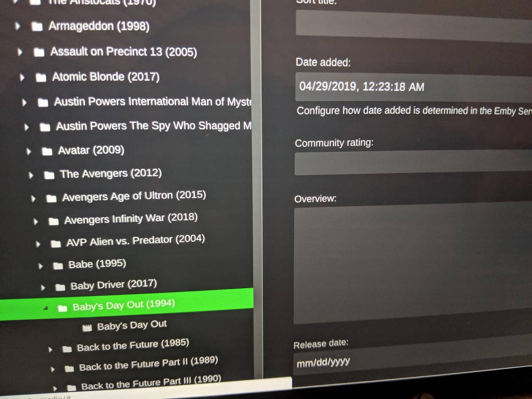Click Baby's Day Out (1994) folder icon
The image size is (532, 399).
click(x=63, y=308)
